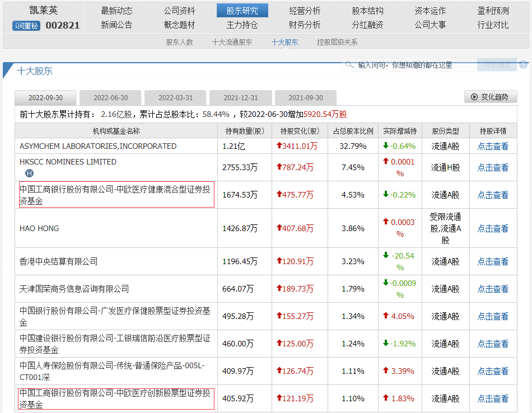Switch to the 2021-12-31 report date tab
The height and width of the screenshot is (413, 532).
[241, 97]
